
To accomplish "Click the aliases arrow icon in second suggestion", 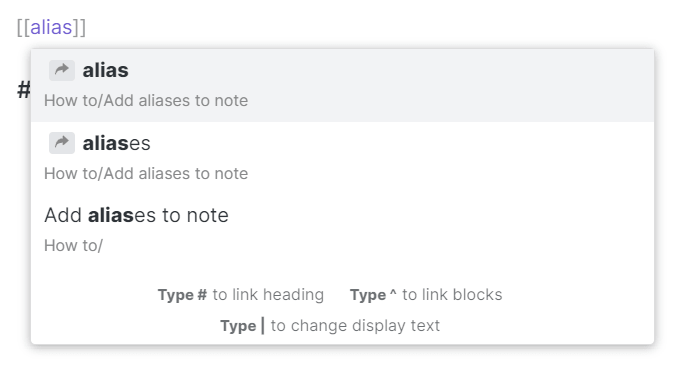I will [62, 143].
